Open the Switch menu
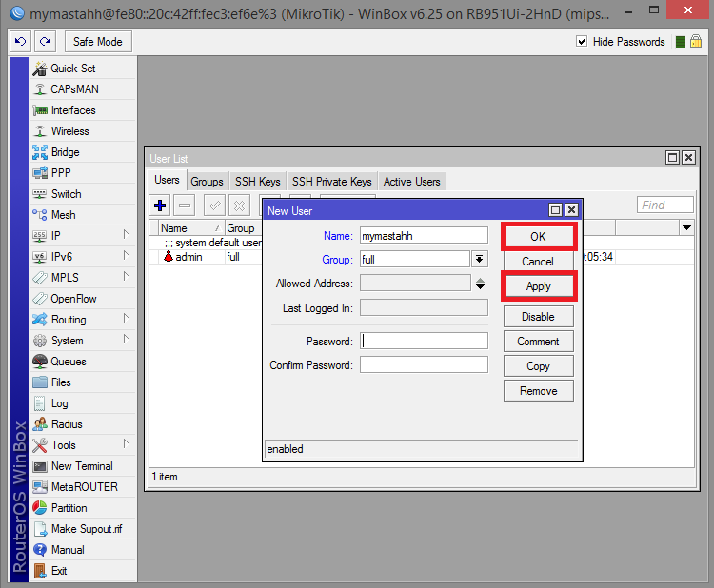 pos(84,194)
